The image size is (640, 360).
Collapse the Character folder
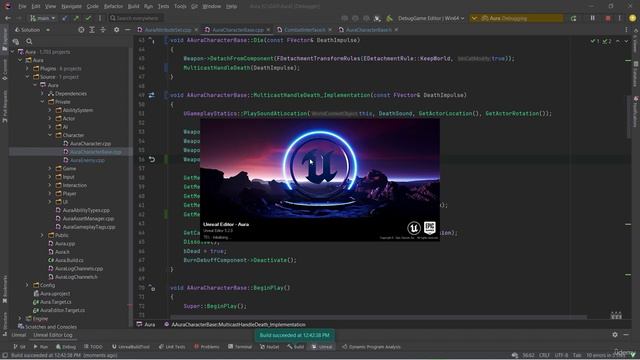click(x=50, y=135)
